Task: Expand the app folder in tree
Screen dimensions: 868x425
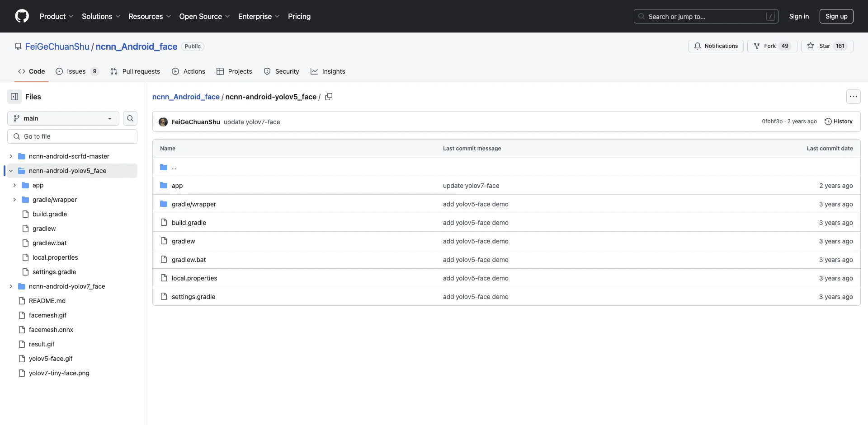Action: click(14, 185)
